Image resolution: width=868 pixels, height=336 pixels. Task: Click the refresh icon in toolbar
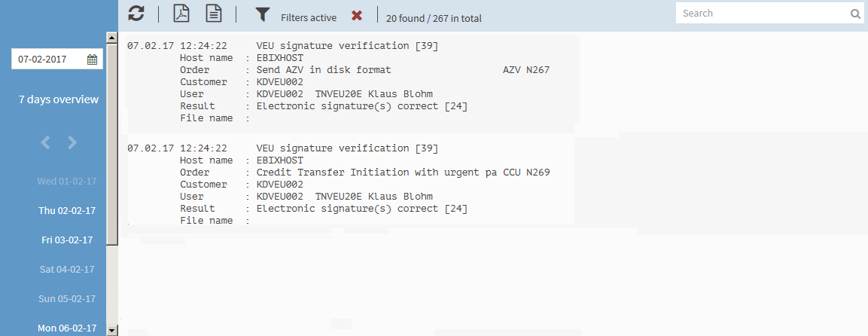click(x=136, y=14)
